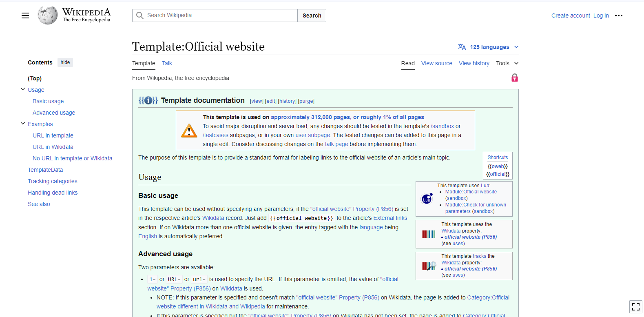Toggle the fullscreen icon at bottom right
The width and height of the screenshot is (644, 317).
coord(636,307)
